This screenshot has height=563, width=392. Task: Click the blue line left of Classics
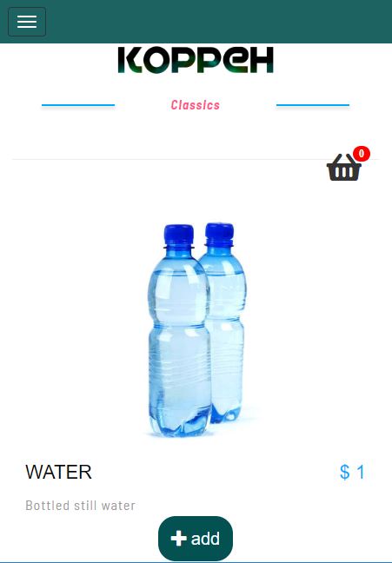[x=78, y=105]
